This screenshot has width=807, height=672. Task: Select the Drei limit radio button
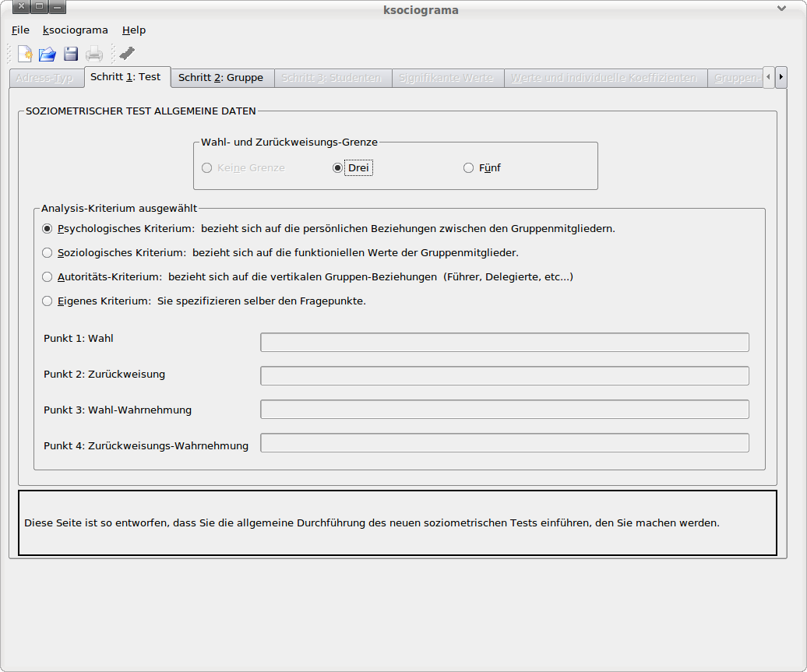[338, 167]
